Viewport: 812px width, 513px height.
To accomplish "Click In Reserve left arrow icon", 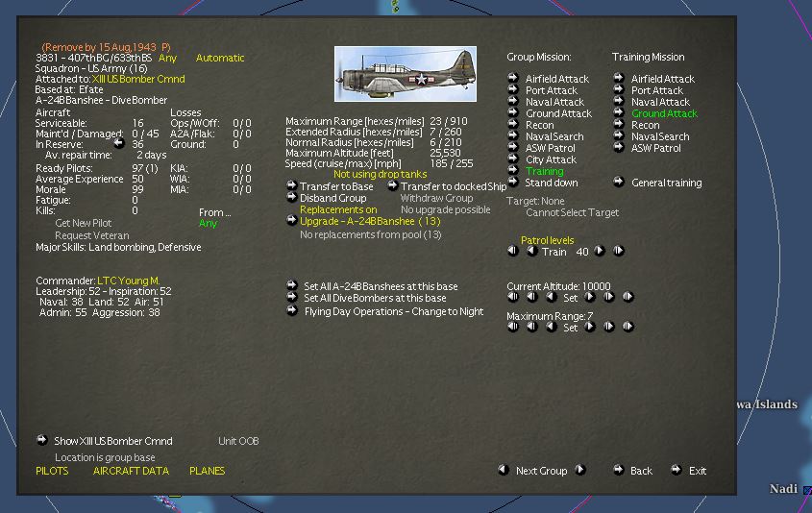I will point(119,143).
